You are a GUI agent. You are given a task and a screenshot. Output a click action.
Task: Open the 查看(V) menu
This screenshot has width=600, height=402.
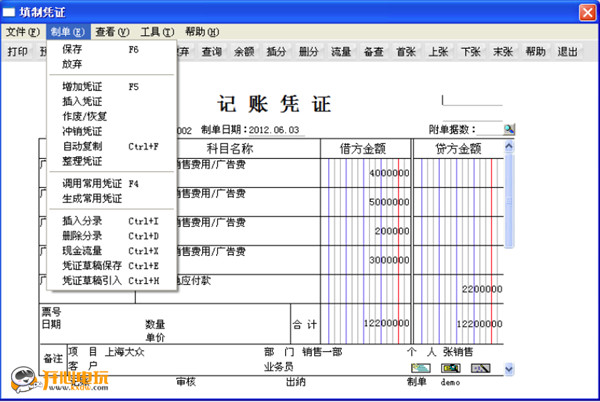point(112,32)
